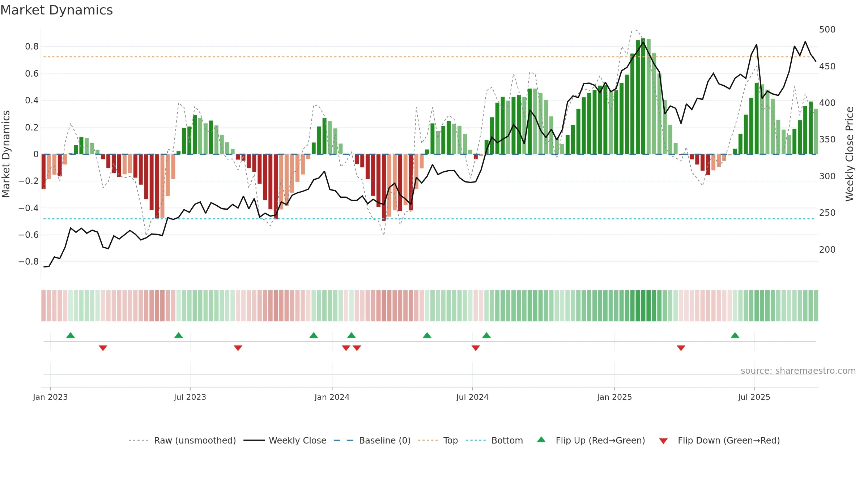Screen dimensions: 868x488
Task: Toggle the Baseline (0) legend entry
Action: (372, 440)
